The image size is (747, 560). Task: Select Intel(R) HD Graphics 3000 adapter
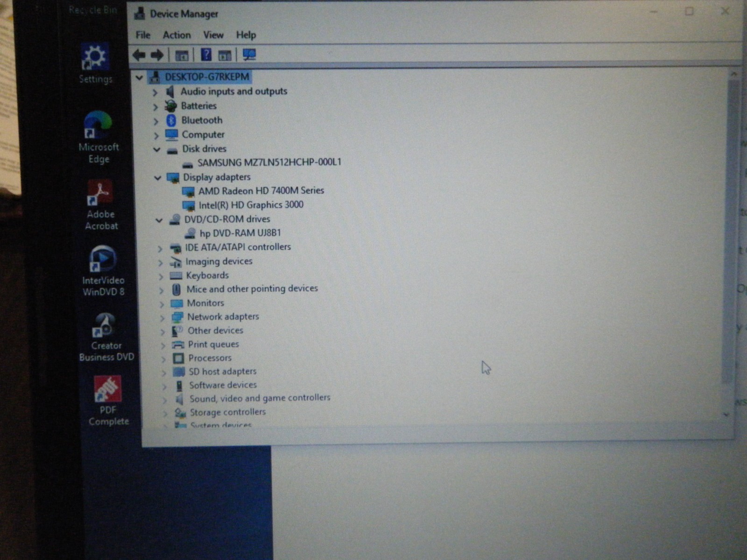pyautogui.click(x=251, y=205)
